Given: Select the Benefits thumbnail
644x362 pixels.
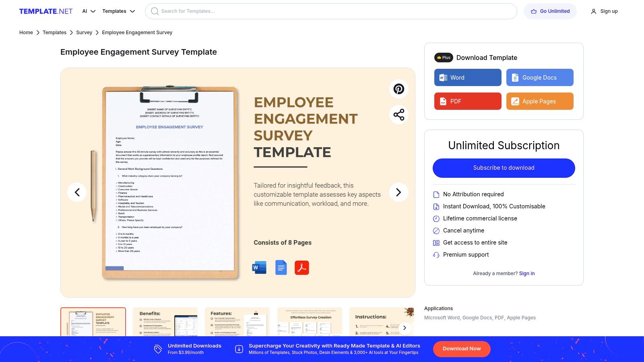Looking at the screenshot, I should [x=165, y=322].
